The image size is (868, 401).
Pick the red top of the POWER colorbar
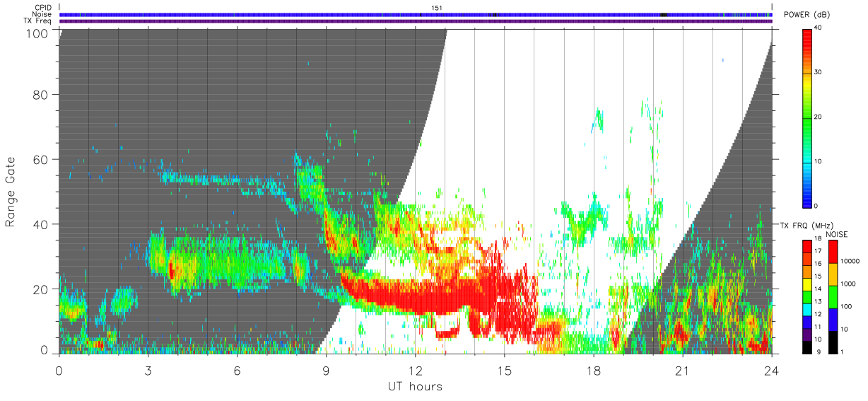(807, 34)
